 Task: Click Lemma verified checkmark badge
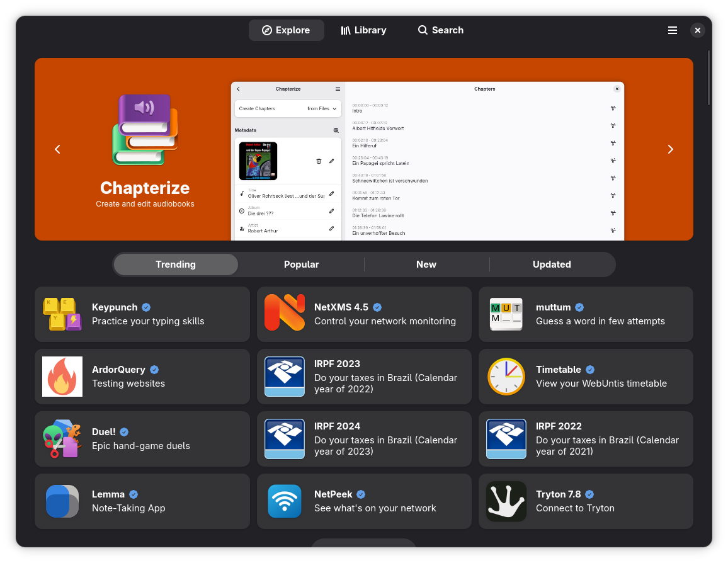coord(134,494)
